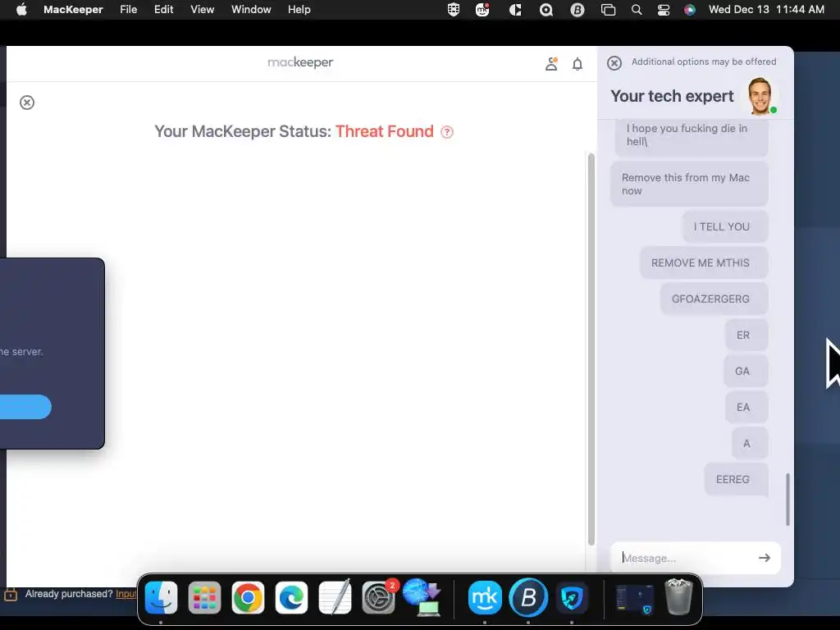Open the View menu
Viewport: 840px width, 630px height.
[x=203, y=10]
